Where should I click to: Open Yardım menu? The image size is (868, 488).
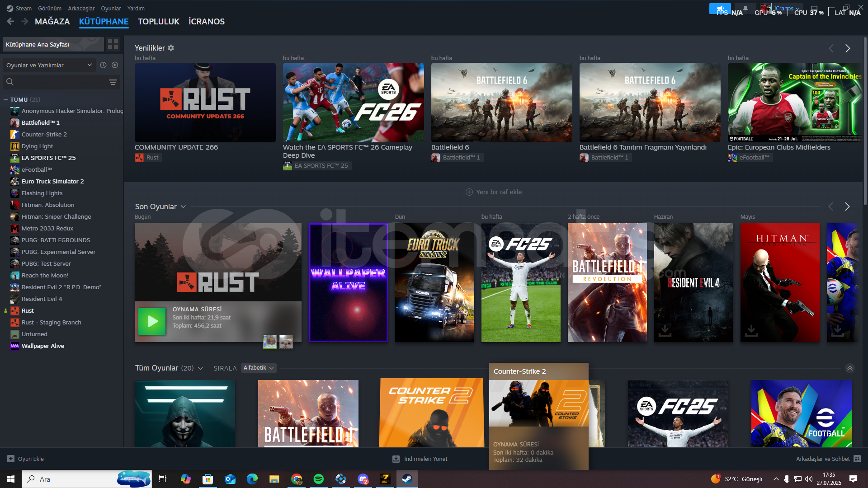point(136,8)
